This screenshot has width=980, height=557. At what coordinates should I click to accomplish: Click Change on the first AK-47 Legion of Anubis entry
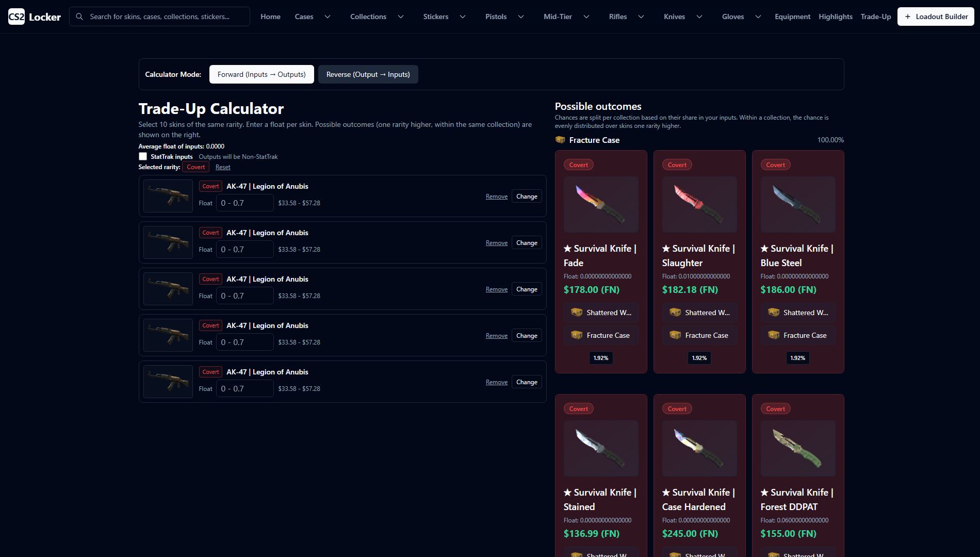click(x=526, y=196)
